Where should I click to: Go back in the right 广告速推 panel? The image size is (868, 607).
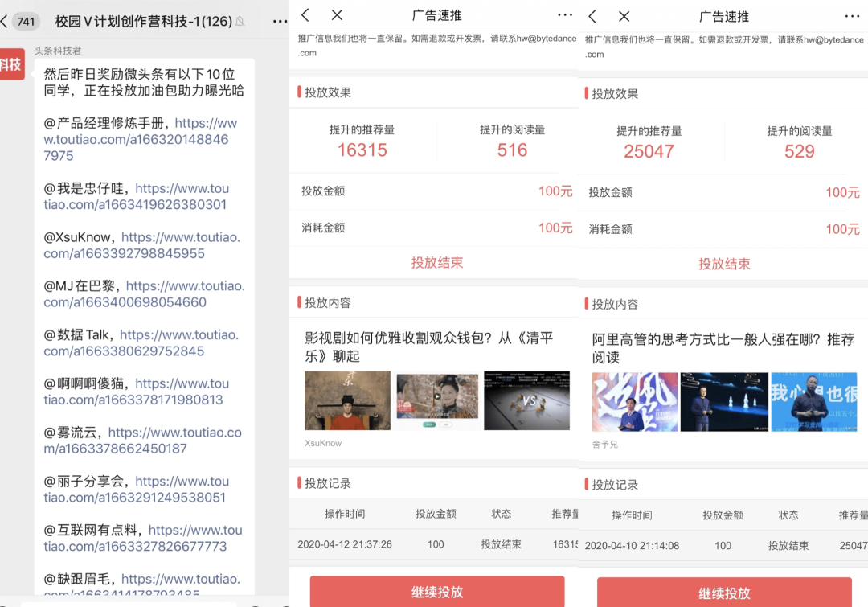tap(592, 17)
